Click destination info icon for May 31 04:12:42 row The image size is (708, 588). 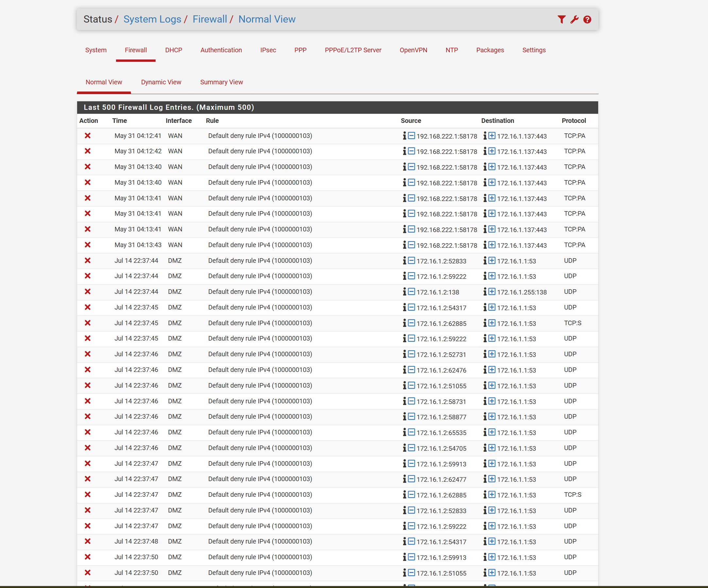coord(485,151)
